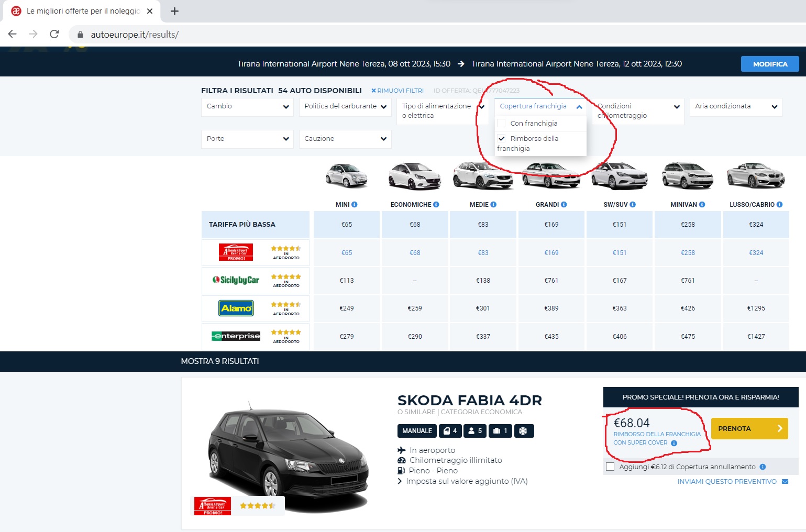Image resolution: width=806 pixels, height=532 pixels.
Task: Open info icon next to MINI category
Action: tap(355, 205)
